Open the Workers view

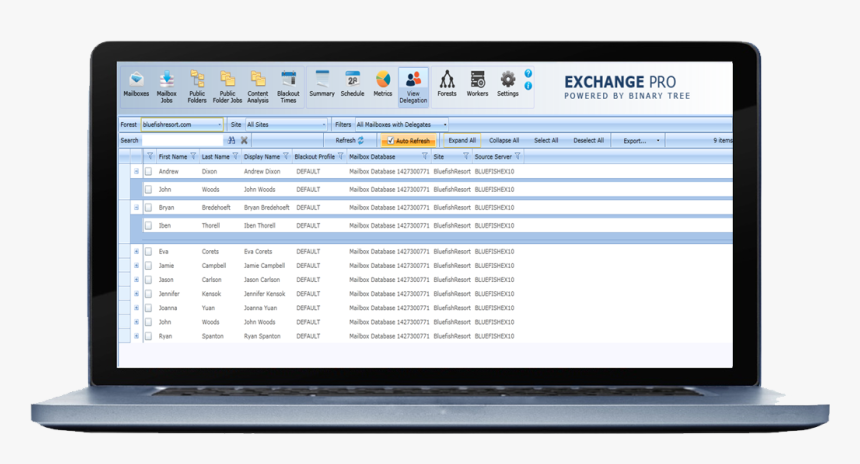pyautogui.click(x=478, y=84)
